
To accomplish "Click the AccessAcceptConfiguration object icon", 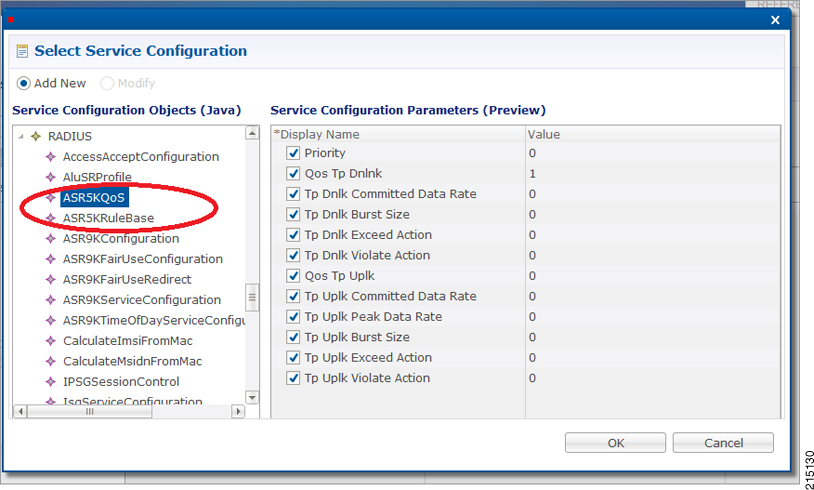I will click(50, 157).
